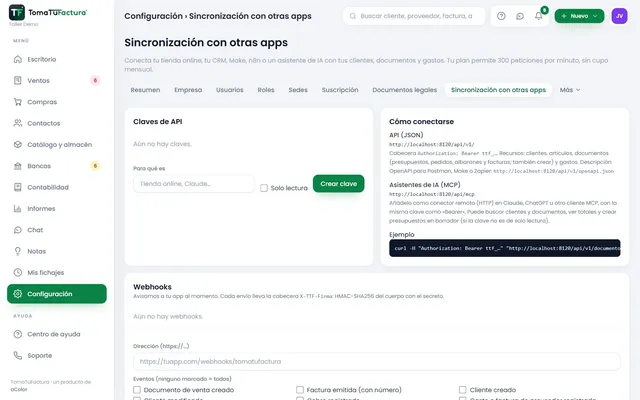Check Cliente creado event
640x400 pixels.
pos(462,390)
